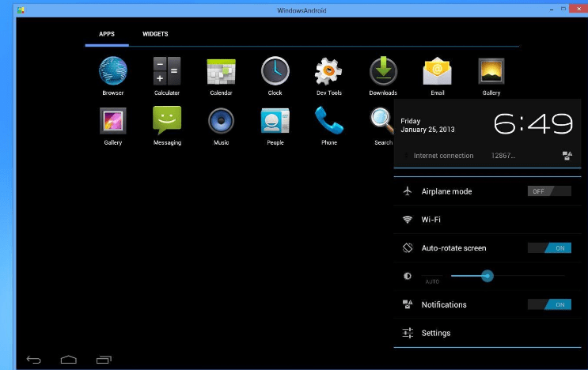588x370 pixels.
Task: Launch the Phone app
Action: (x=329, y=121)
